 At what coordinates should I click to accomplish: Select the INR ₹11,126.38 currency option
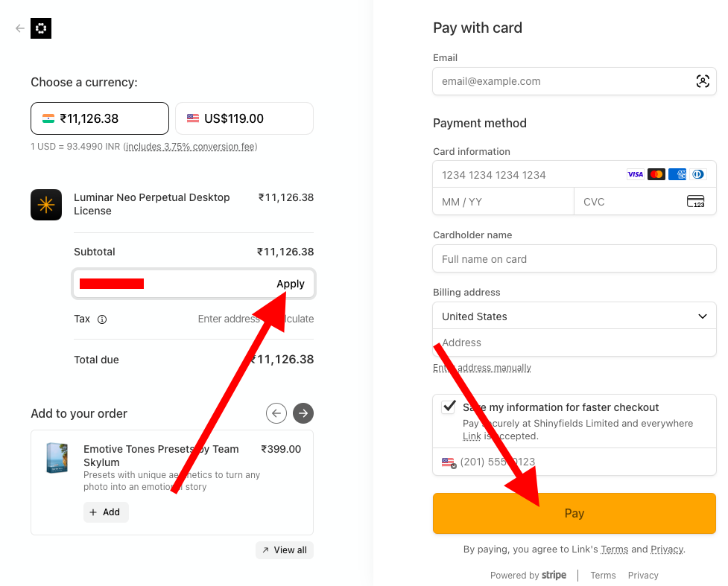click(100, 118)
